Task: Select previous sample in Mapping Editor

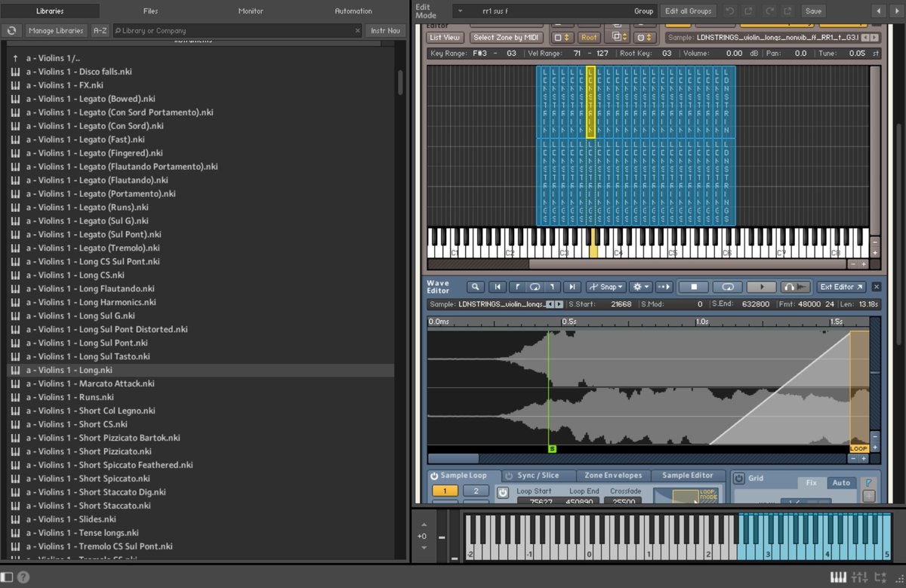Action: click(x=866, y=38)
